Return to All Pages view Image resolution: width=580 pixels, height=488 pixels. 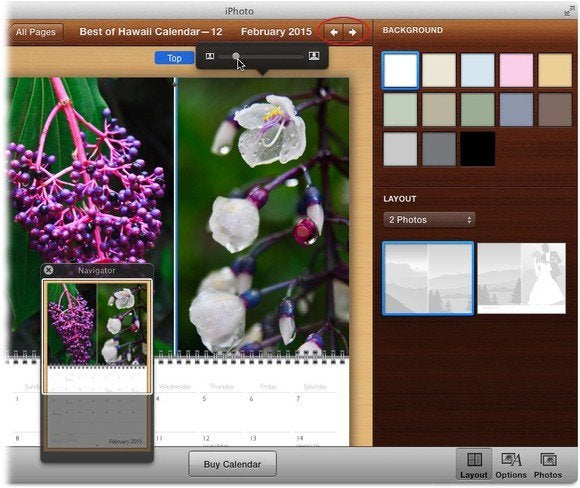click(36, 32)
